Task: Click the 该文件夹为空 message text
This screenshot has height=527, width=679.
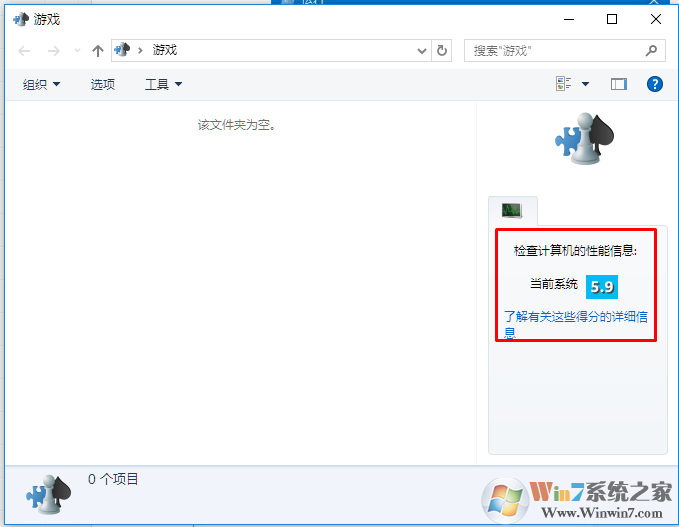Action: tap(236, 125)
